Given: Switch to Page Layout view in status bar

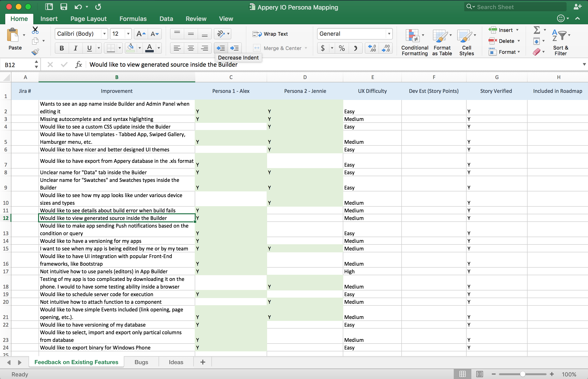Looking at the screenshot, I should pyautogui.click(x=479, y=374).
